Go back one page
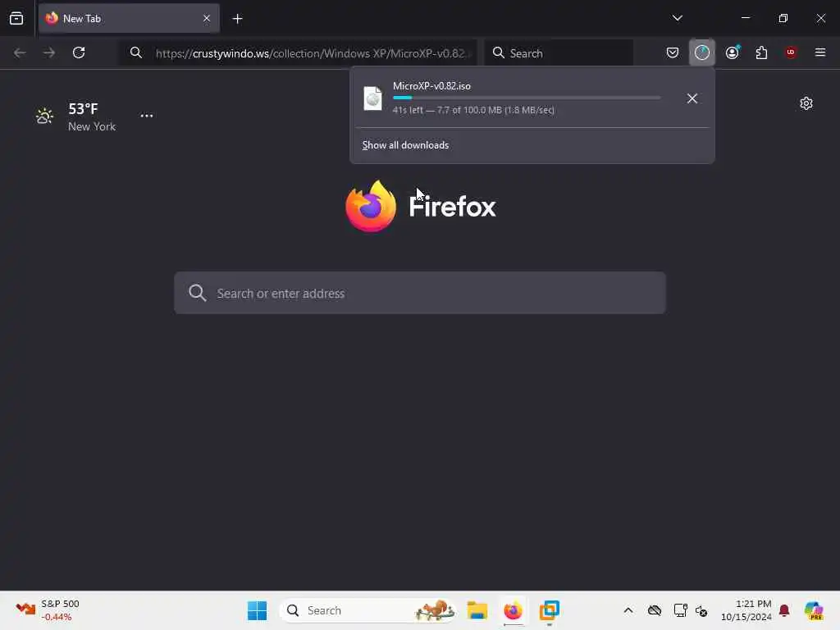 (x=20, y=52)
